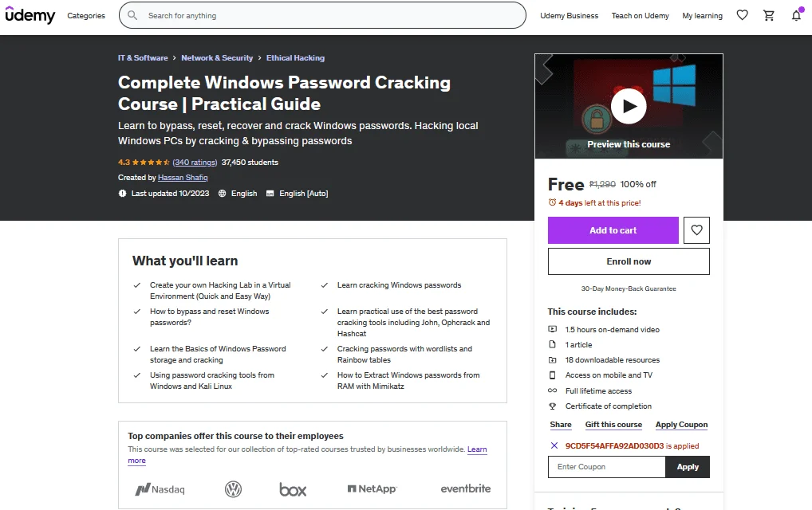Click Cracking passwords with wordlists item
Image resolution: width=812 pixels, height=510 pixels.
(x=404, y=355)
